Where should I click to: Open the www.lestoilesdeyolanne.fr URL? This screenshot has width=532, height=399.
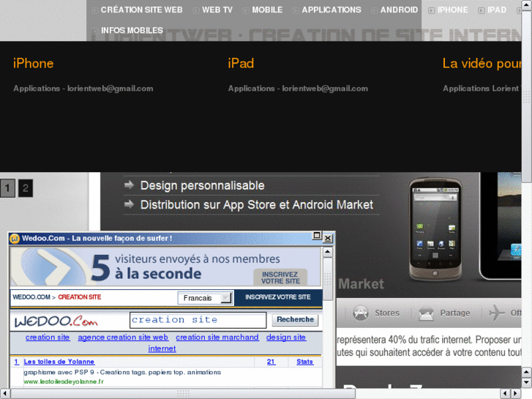point(64,381)
